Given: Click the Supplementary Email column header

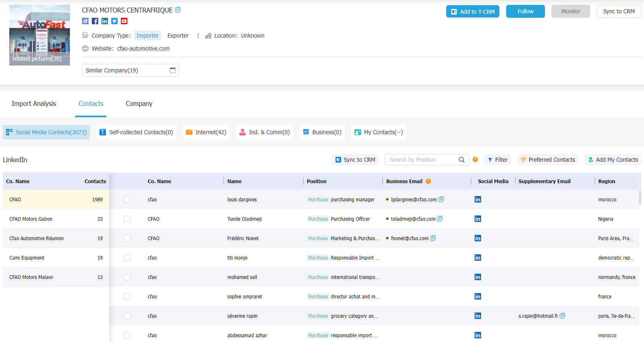Looking at the screenshot, I should click(x=545, y=182).
